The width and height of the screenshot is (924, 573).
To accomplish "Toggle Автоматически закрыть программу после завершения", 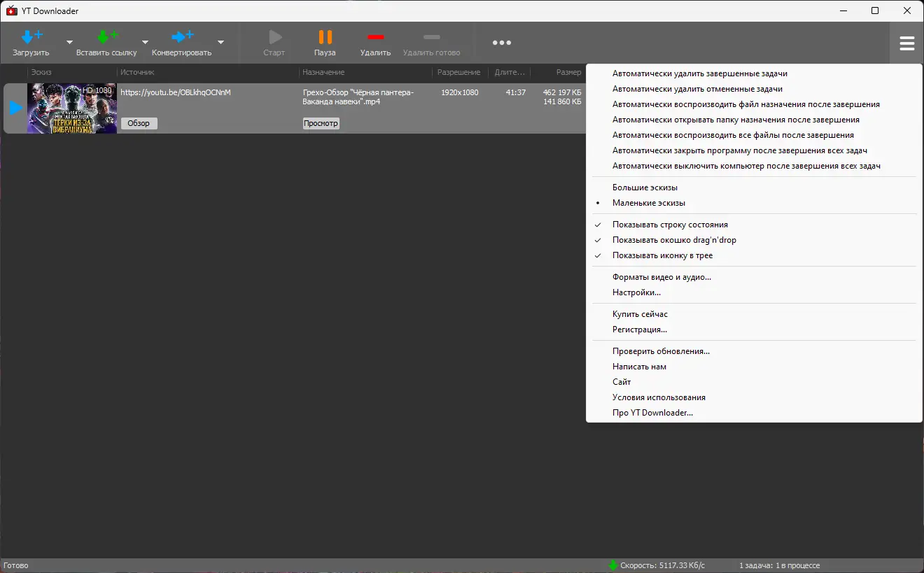I will [754, 150].
